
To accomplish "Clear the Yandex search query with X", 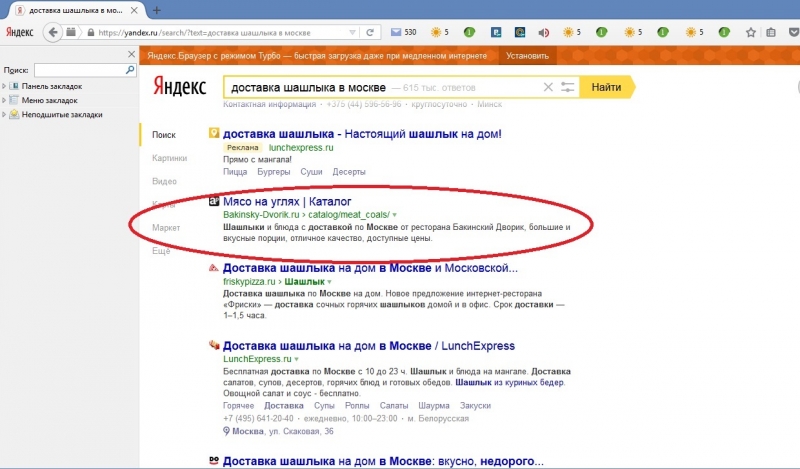I will pyautogui.click(x=548, y=87).
